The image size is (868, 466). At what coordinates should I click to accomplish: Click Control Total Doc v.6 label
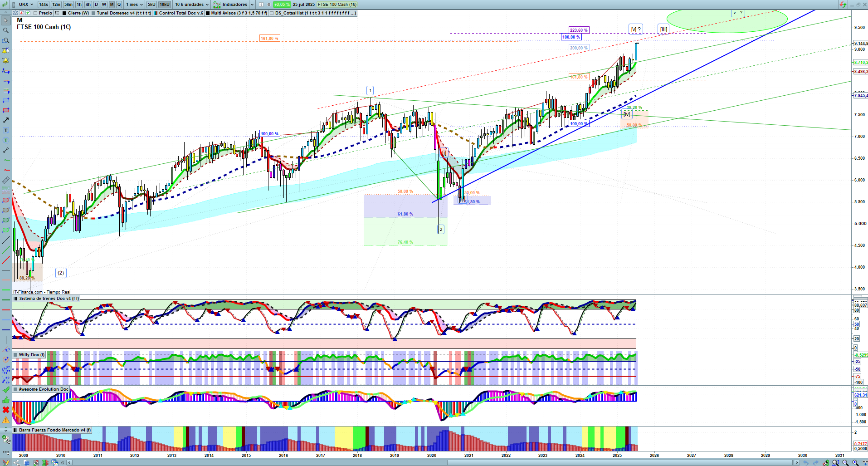(x=181, y=13)
